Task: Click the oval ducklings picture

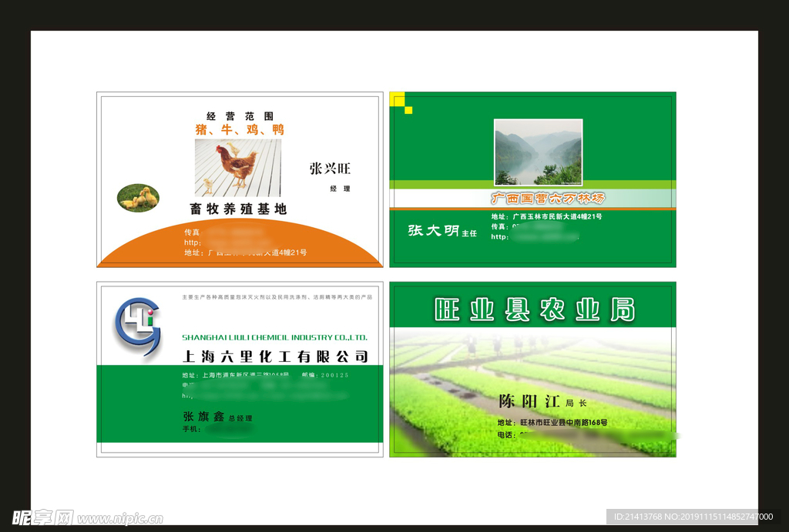Action: click(138, 199)
